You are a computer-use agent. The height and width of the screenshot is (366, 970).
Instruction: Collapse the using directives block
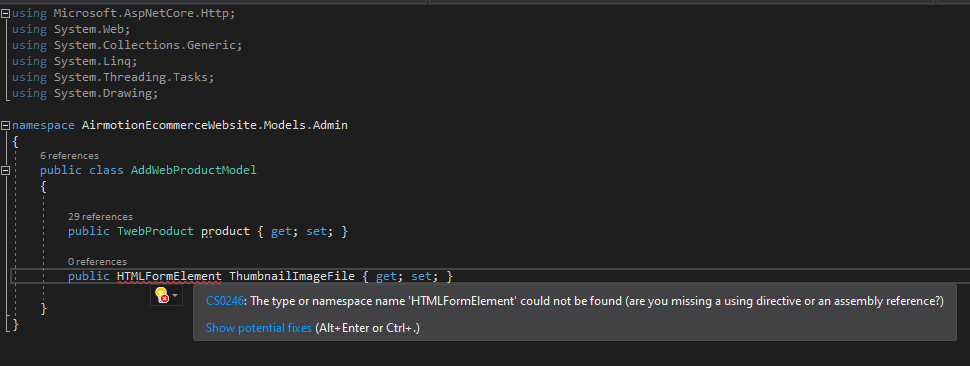[6, 13]
